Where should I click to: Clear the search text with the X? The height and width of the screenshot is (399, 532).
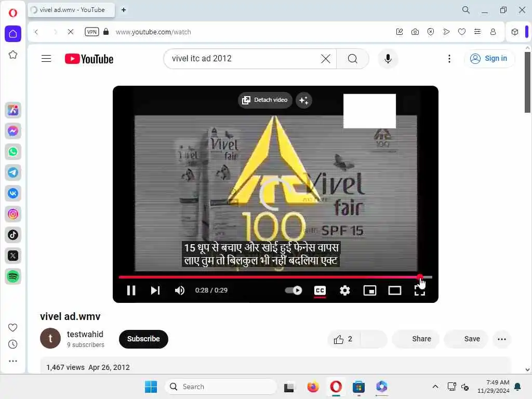[326, 59]
